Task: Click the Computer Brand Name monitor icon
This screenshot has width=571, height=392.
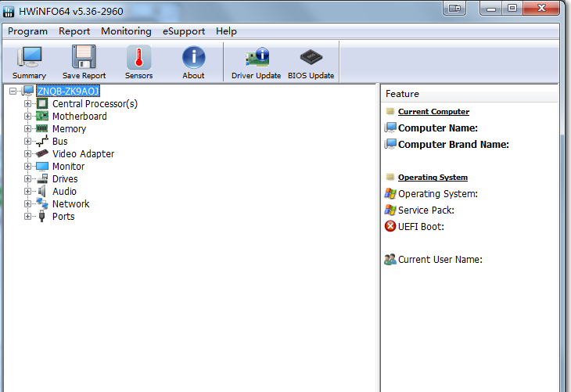Action: (x=390, y=144)
